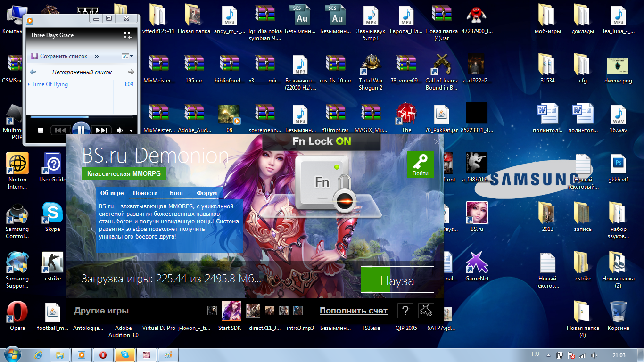Screen dimensions: 644x362
Task: Open the Skype desktop shortcut
Action: [x=52, y=217]
